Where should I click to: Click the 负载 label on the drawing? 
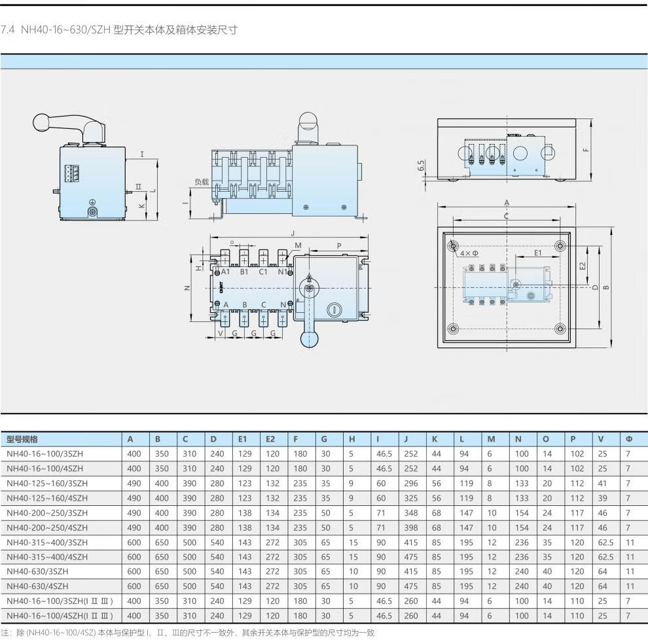[x=202, y=182]
